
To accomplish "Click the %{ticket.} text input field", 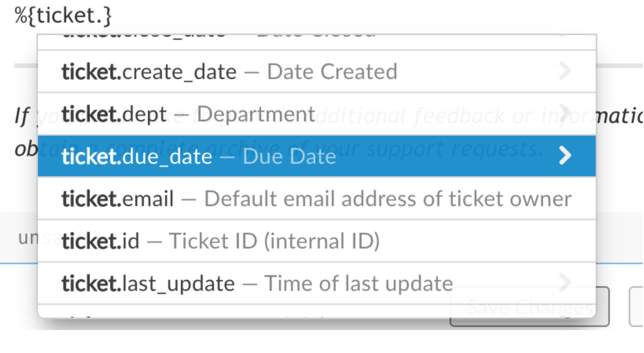I will coord(62,14).
